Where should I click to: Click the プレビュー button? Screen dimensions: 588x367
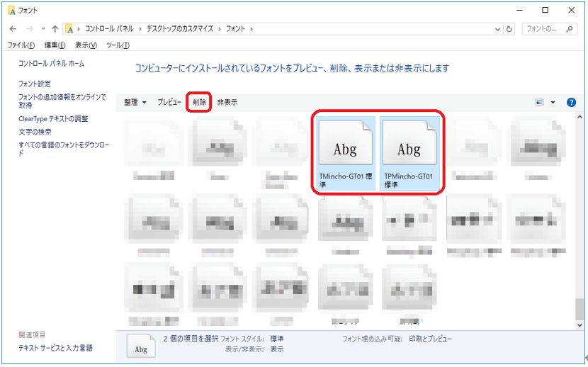click(x=169, y=102)
